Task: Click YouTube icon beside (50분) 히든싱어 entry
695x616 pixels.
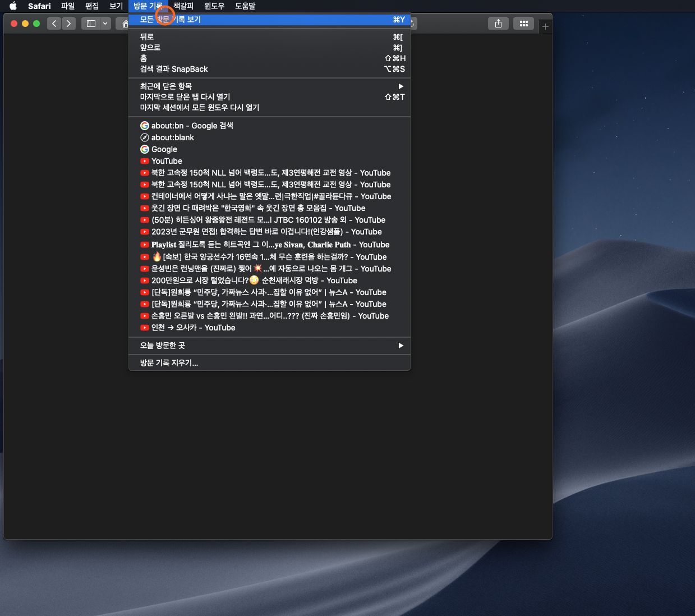Action: coord(145,220)
